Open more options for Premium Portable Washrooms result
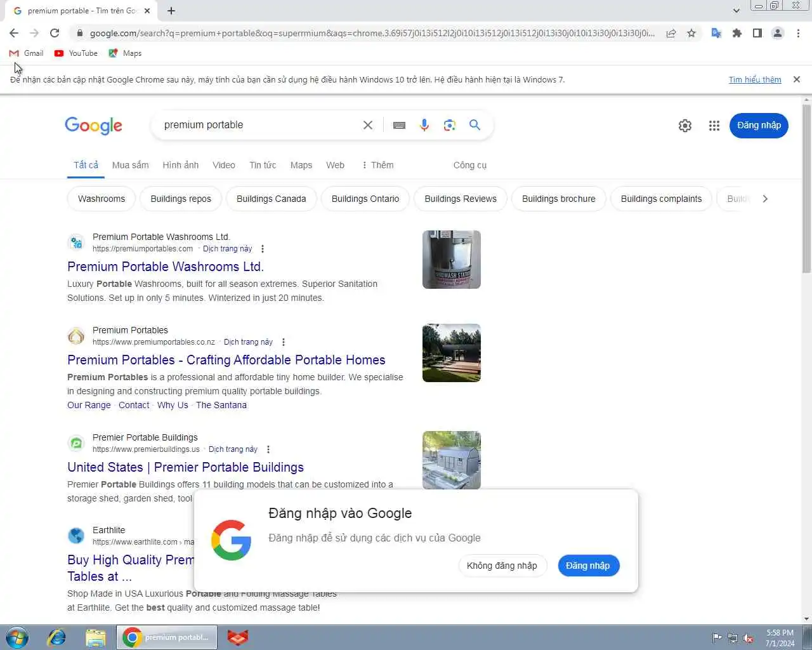Screen dimensions: 812x650 (263, 249)
